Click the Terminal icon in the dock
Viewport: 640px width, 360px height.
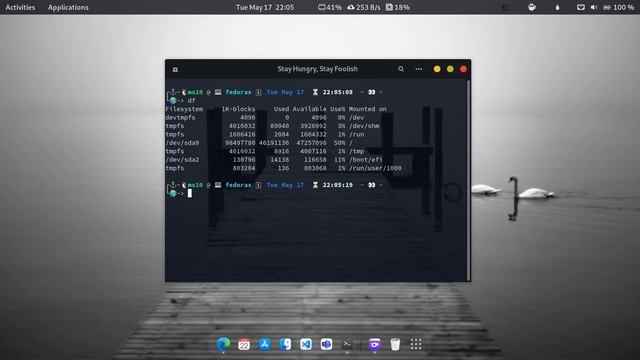pos(347,344)
